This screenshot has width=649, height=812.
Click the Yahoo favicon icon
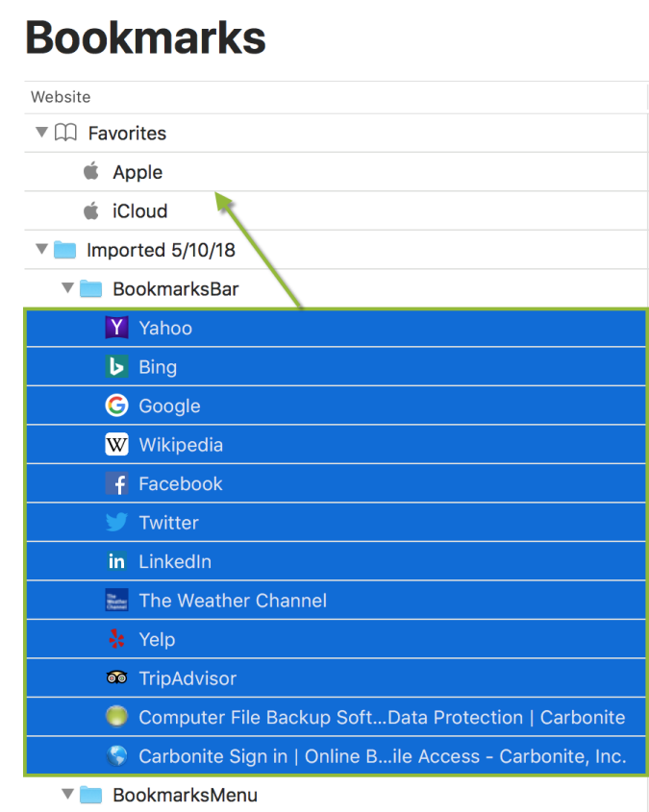tap(116, 328)
